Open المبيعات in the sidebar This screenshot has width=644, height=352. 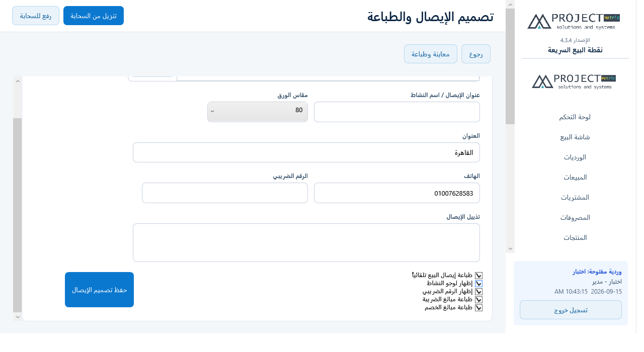[575, 177]
